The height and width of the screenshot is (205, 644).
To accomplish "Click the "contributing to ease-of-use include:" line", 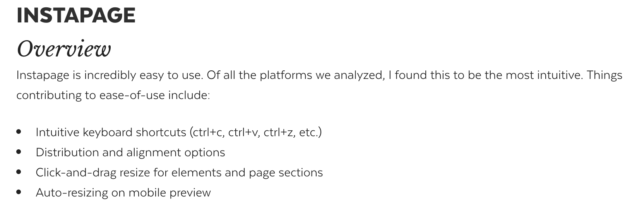I will click(x=113, y=95).
